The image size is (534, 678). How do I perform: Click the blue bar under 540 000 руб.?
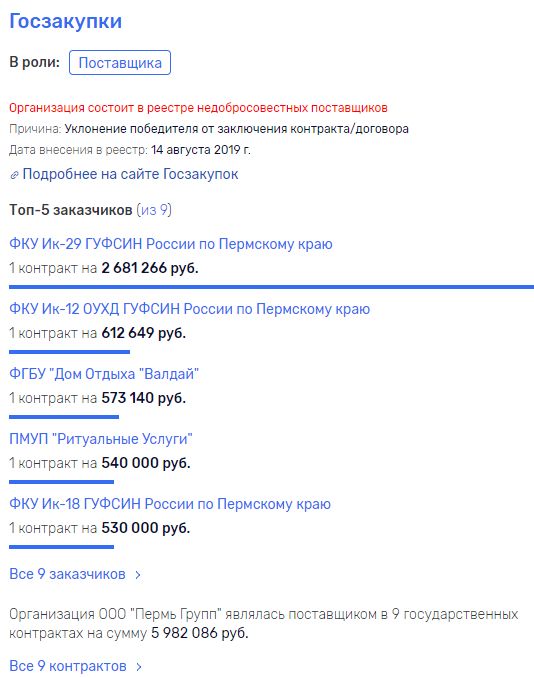coord(61,482)
